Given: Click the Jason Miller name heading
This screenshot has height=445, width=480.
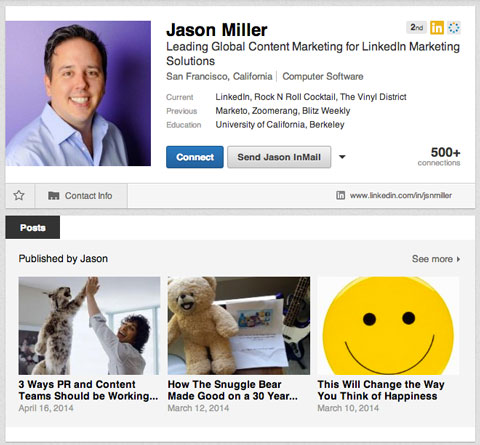Looking at the screenshot, I should [x=217, y=30].
